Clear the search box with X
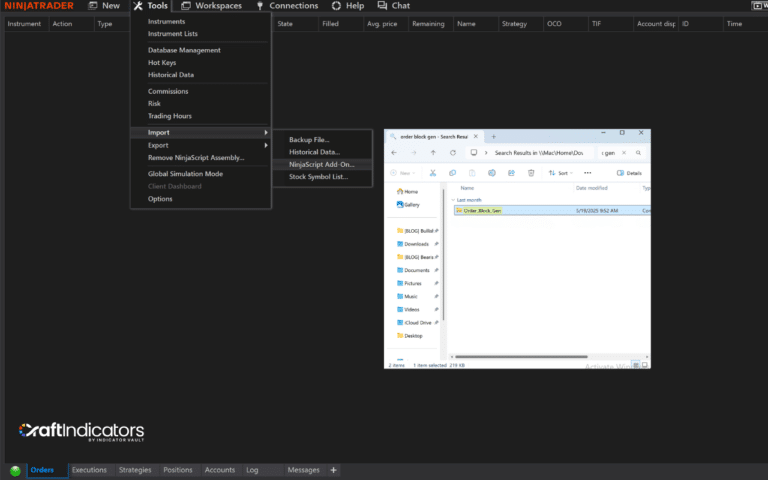The width and height of the screenshot is (768, 480). [x=624, y=153]
